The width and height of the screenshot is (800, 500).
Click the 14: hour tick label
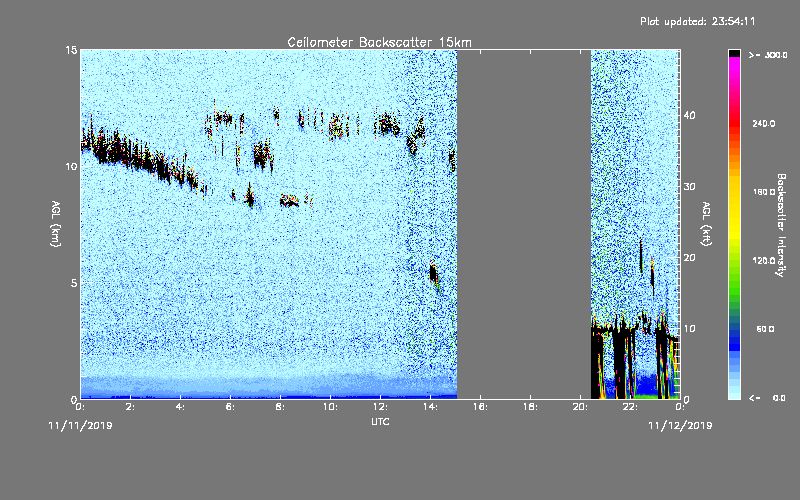point(430,407)
